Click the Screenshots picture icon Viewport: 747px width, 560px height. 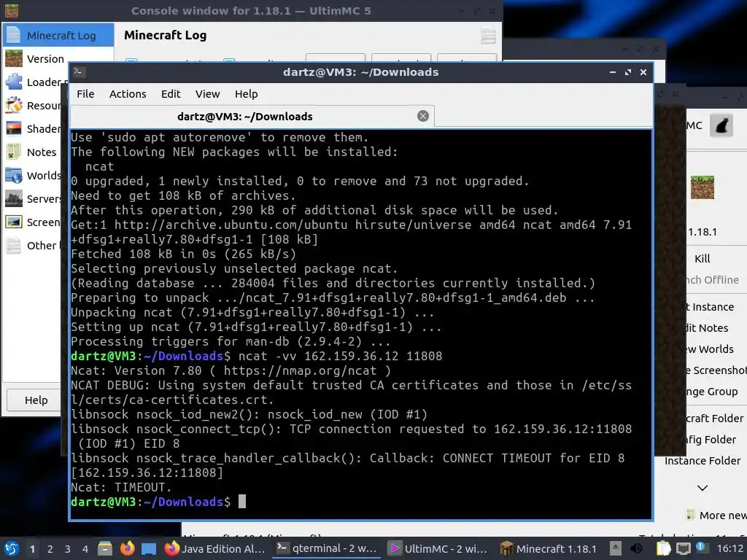(14, 222)
